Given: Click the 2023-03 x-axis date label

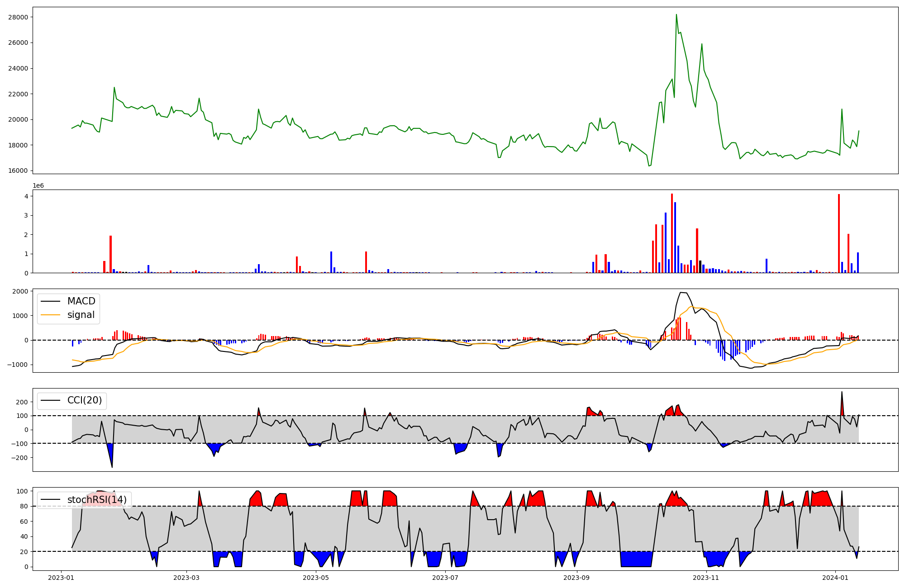Looking at the screenshot, I should click(x=186, y=578).
